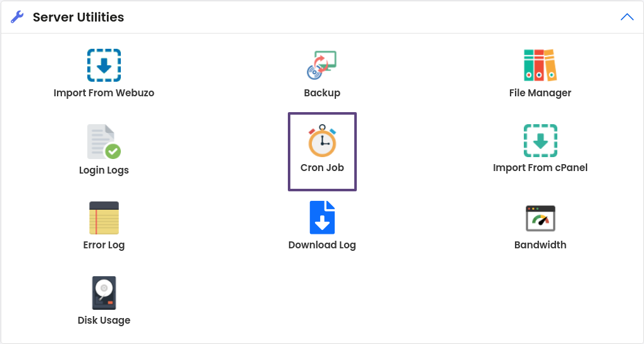
Task: Open the File Manager binders icon
Action: [540, 65]
